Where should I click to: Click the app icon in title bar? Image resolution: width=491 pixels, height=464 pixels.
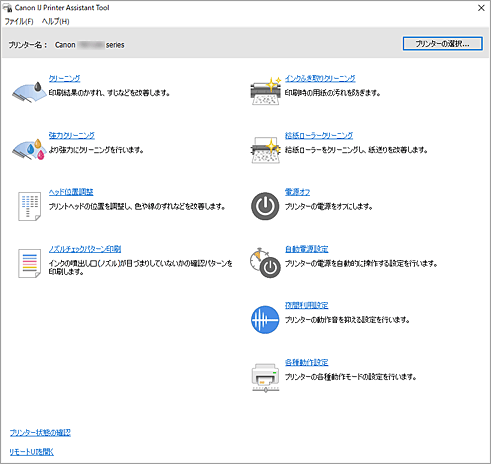pyautogui.click(x=7, y=7)
